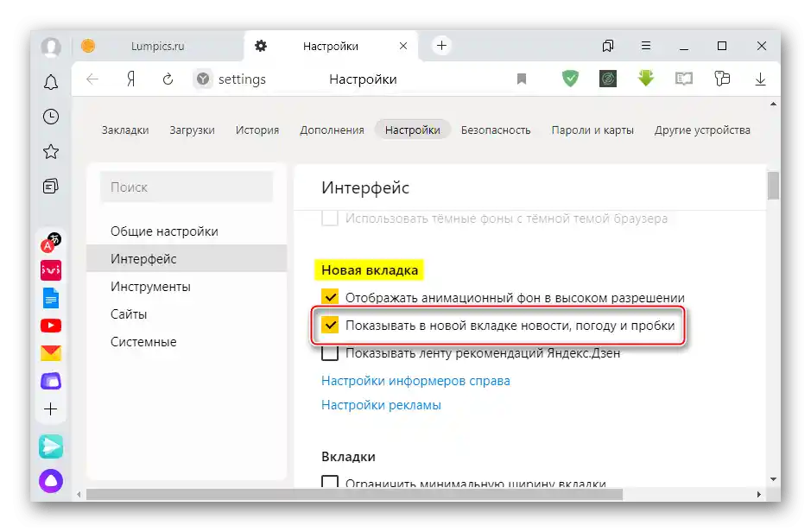Enable Показывать ленту рекомендаций Яндекс.Дзен

pos(329,353)
